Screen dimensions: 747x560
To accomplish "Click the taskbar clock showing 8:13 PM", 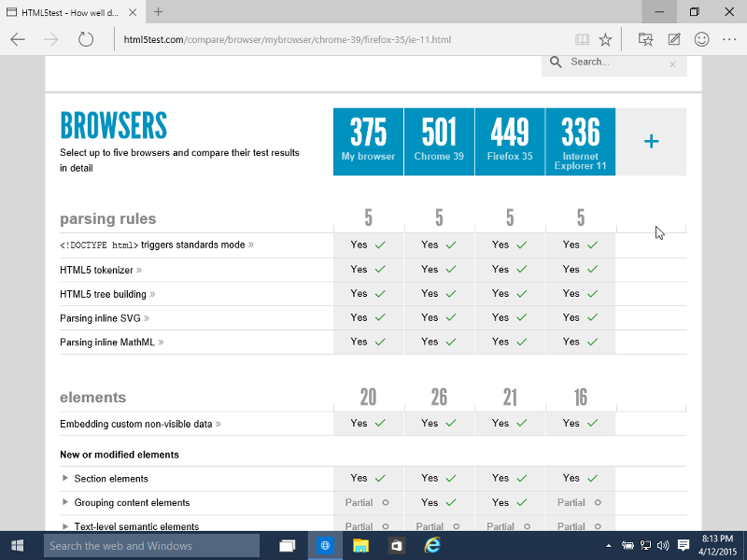I will pos(718,546).
